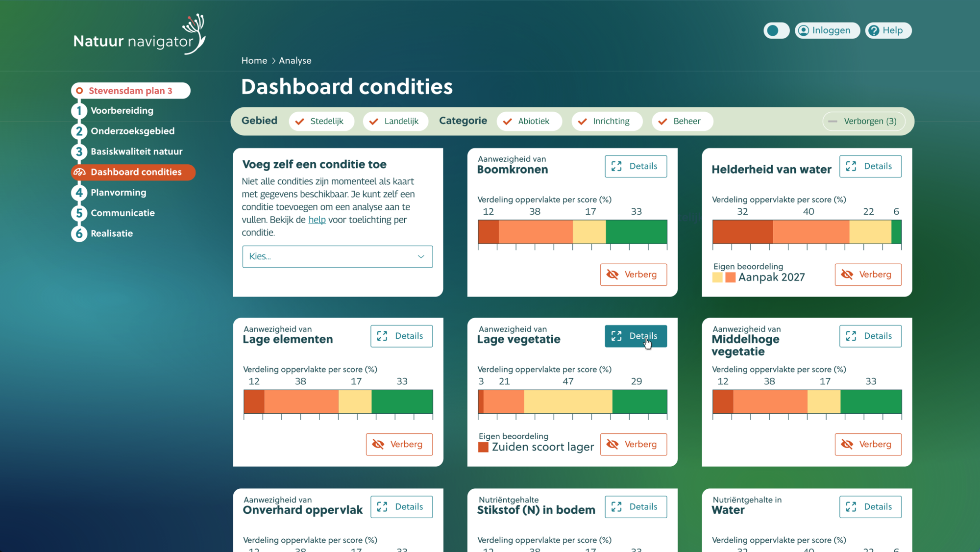The height and width of the screenshot is (552, 980).
Task: Expand the Verborgen (3) hidden conditions list
Action: (x=863, y=121)
